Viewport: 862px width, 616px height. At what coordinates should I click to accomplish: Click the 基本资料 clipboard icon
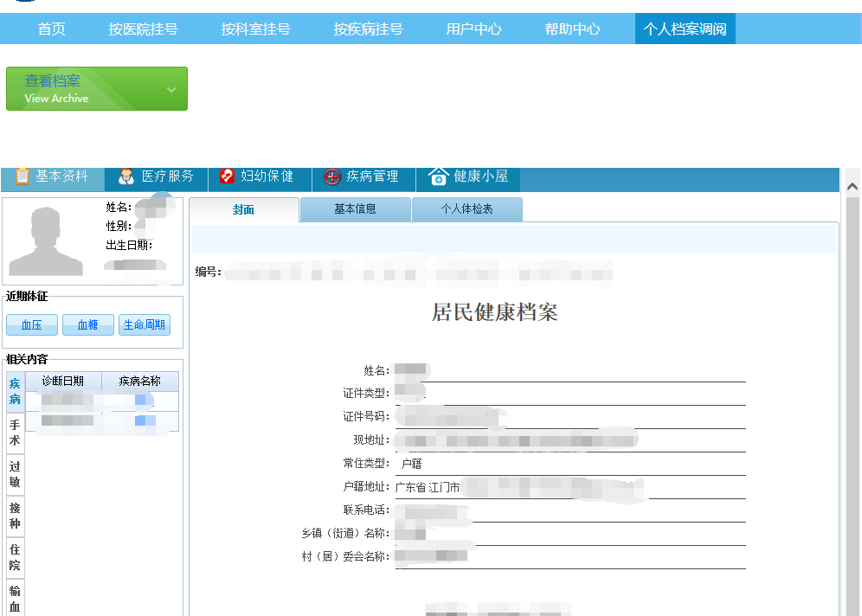point(23,176)
